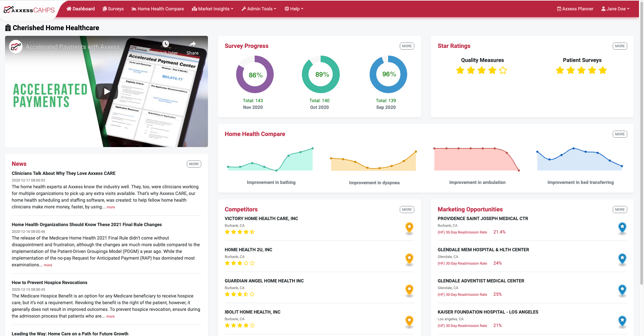Expand the Admin Tools dropdown
The height and width of the screenshot is (336, 644).
coord(259,9)
